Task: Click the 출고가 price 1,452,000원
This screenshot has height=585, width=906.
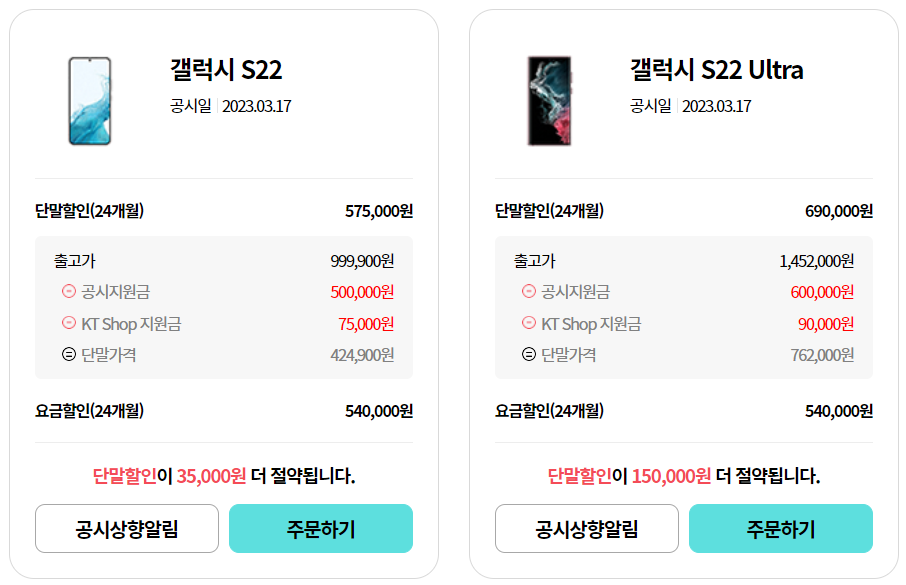Action: [x=816, y=262]
